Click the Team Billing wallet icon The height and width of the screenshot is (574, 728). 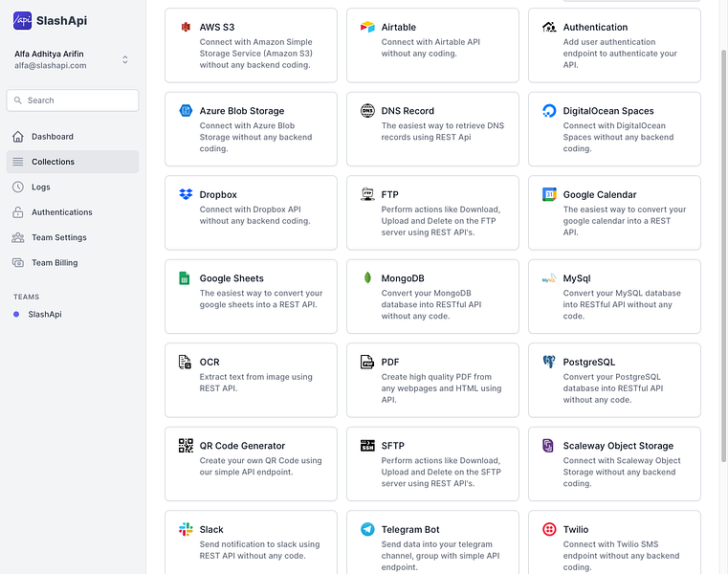tap(17, 262)
